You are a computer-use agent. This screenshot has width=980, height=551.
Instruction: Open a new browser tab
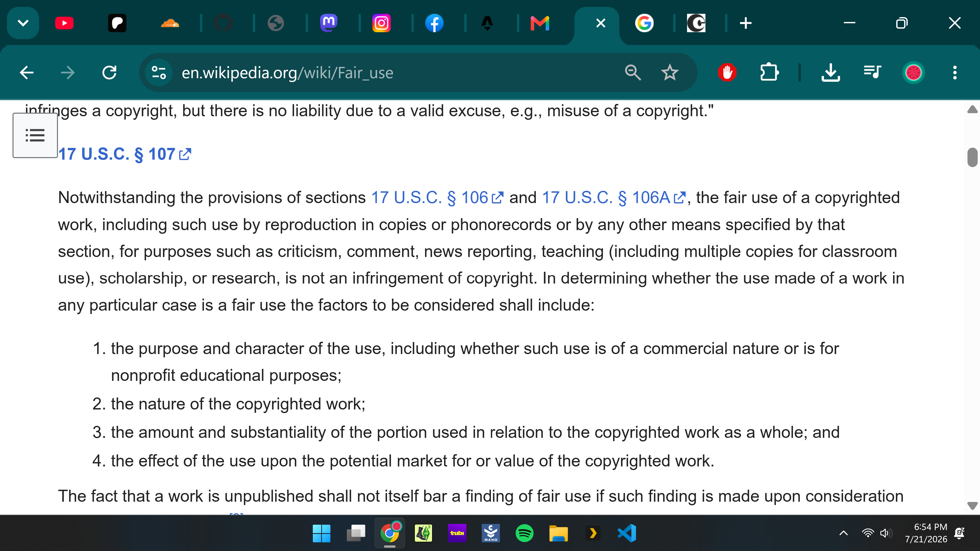[x=746, y=23]
